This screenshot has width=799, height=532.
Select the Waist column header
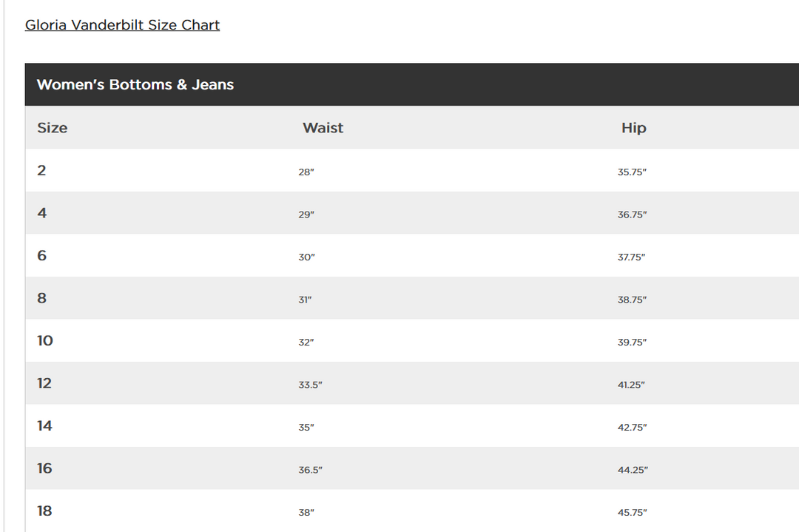point(323,128)
